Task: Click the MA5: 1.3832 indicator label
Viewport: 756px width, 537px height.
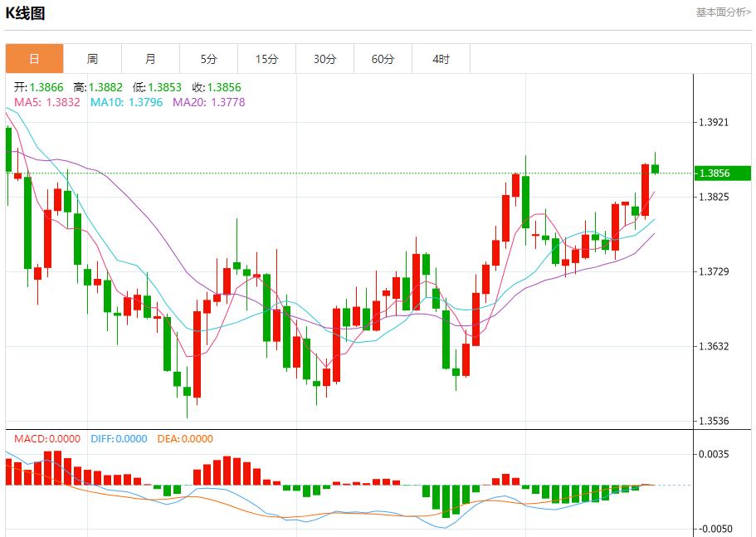Action: coord(47,102)
